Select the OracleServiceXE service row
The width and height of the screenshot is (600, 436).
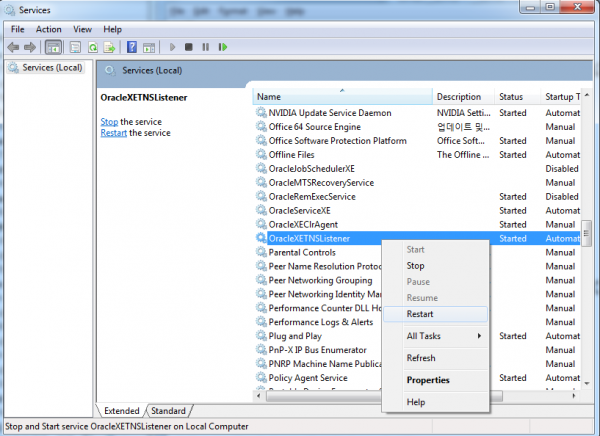pyautogui.click(x=299, y=211)
